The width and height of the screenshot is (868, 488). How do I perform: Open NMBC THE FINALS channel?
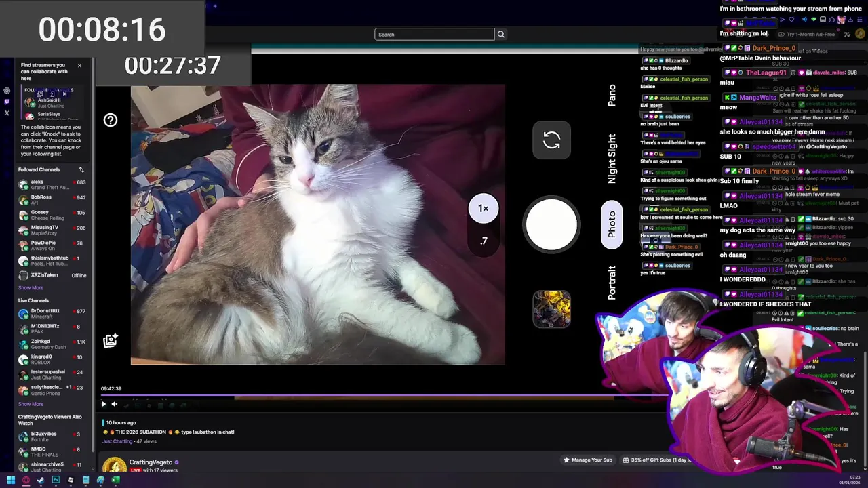coord(53,452)
